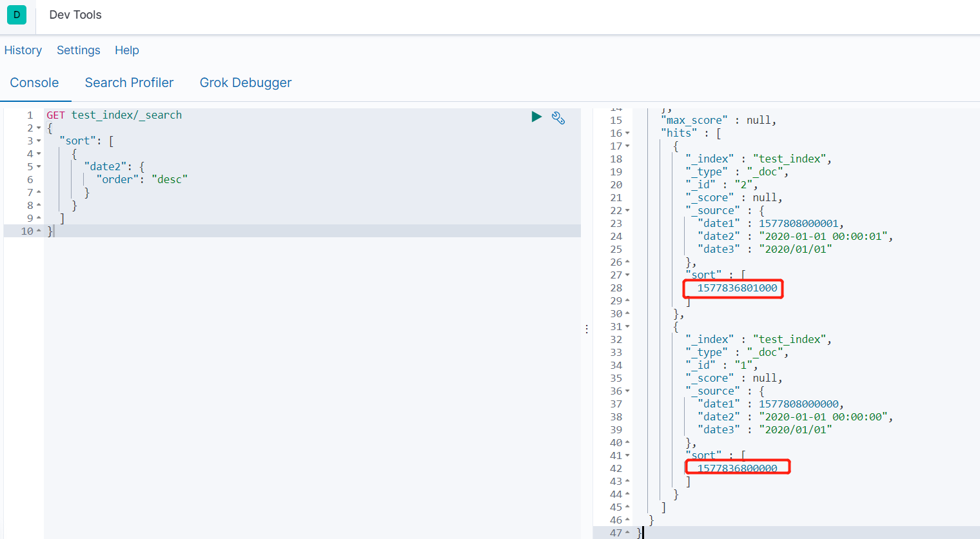This screenshot has width=980, height=539.
Task: Click the date3 line at output line 39
Action: coord(765,429)
